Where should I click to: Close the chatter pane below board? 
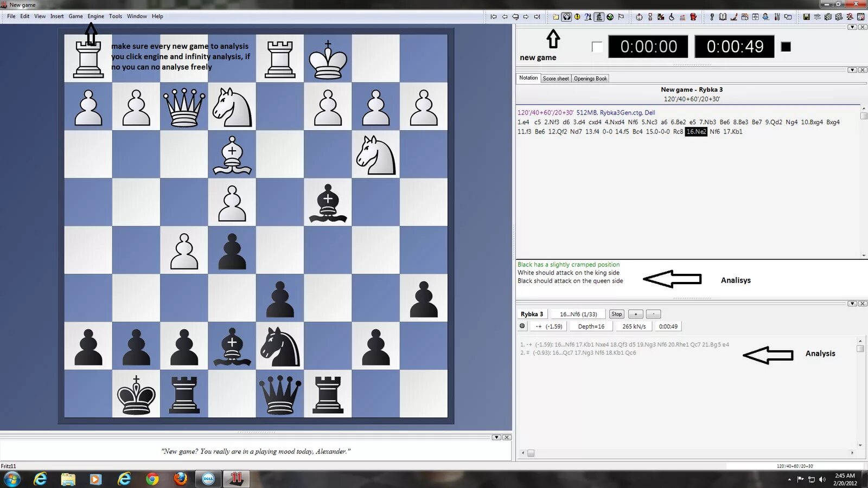pyautogui.click(x=506, y=437)
